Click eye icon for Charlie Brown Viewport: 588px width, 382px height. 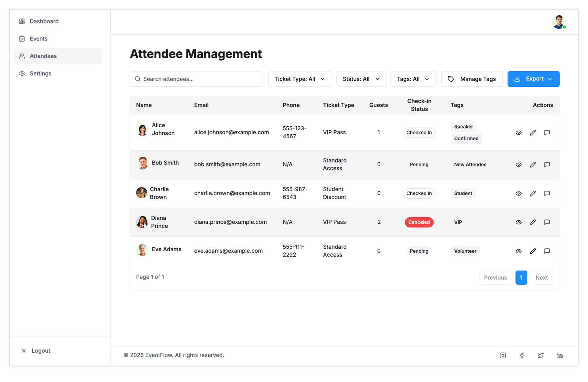518,193
